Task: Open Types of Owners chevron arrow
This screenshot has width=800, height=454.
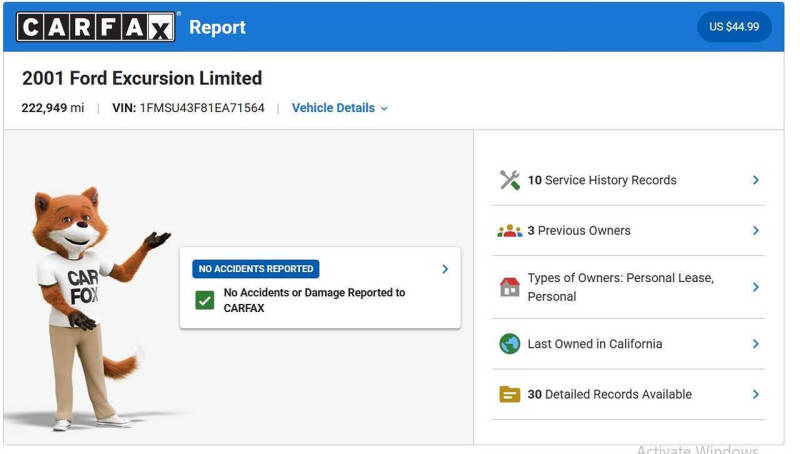Action: pos(756,287)
